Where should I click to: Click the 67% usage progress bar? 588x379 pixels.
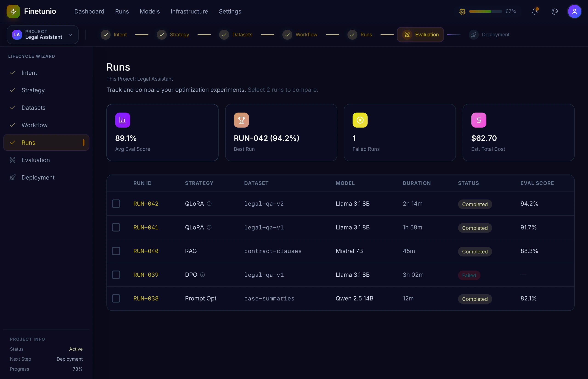[x=485, y=11]
